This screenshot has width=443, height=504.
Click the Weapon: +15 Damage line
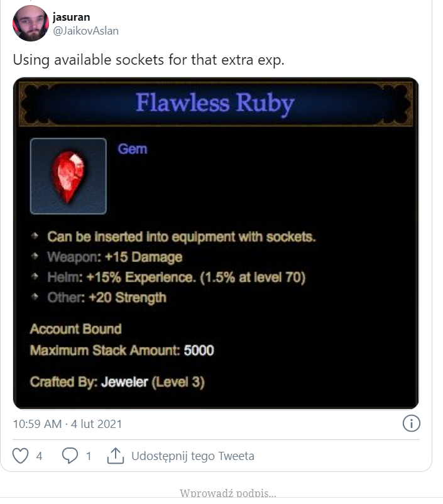(114, 257)
